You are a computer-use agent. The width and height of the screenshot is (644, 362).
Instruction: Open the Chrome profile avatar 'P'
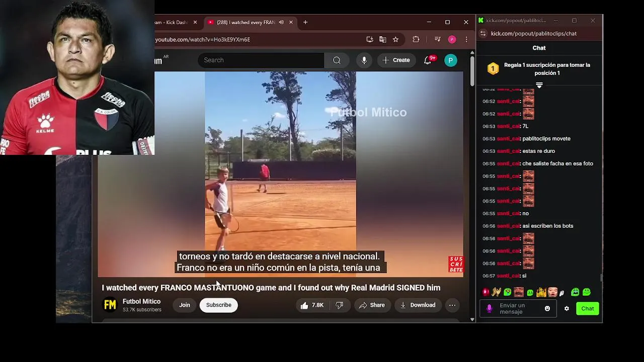[x=452, y=39]
